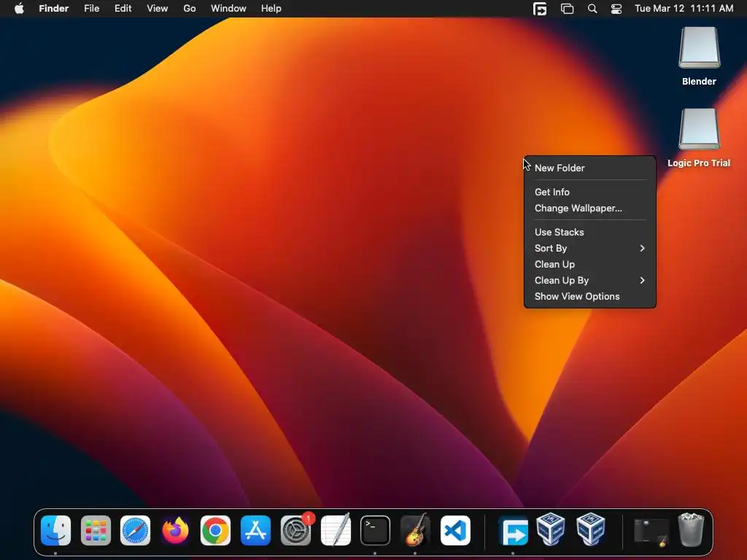Open the Apple menu
Viewport: 747px width, 560px height.
(x=19, y=9)
